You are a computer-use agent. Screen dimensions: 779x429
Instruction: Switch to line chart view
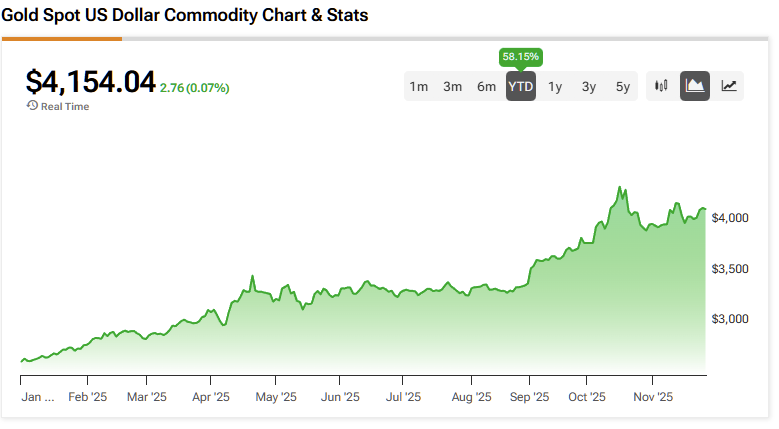[x=729, y=86]
